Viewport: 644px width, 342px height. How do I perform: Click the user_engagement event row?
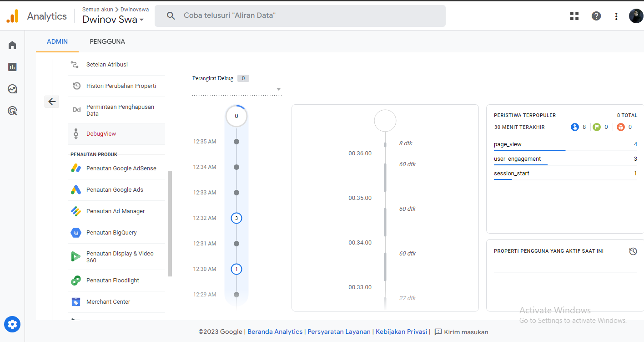565,159
